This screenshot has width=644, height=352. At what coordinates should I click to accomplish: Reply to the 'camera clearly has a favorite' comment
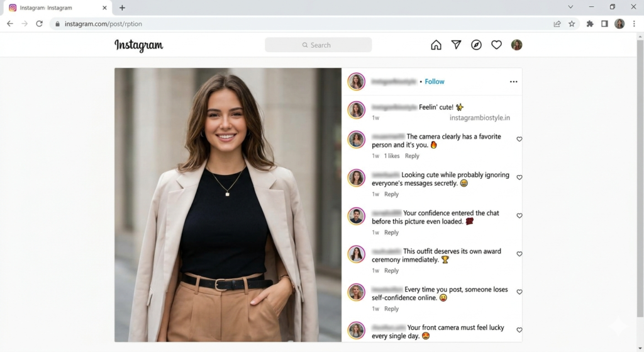click(412, 156)
